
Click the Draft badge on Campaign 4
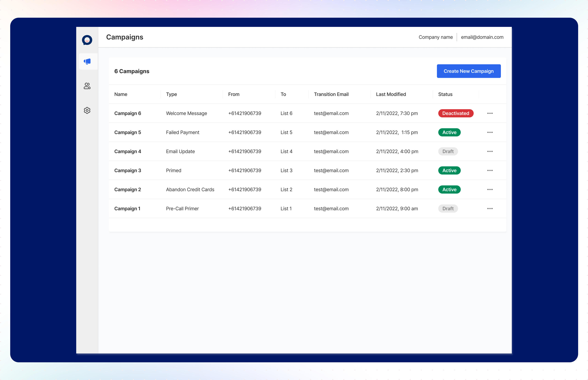pyautogui.click(x=448, y=151)
